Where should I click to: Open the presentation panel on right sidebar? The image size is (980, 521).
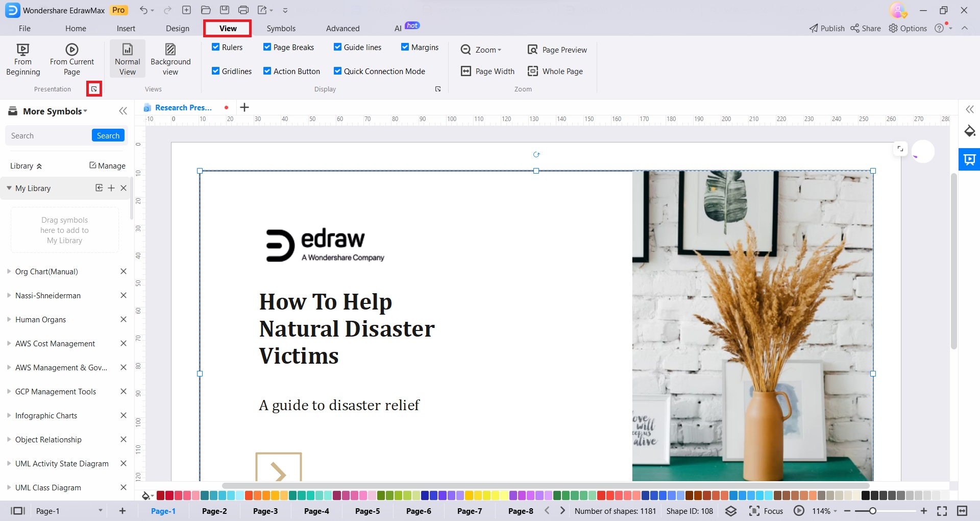[x=969, y=159]
